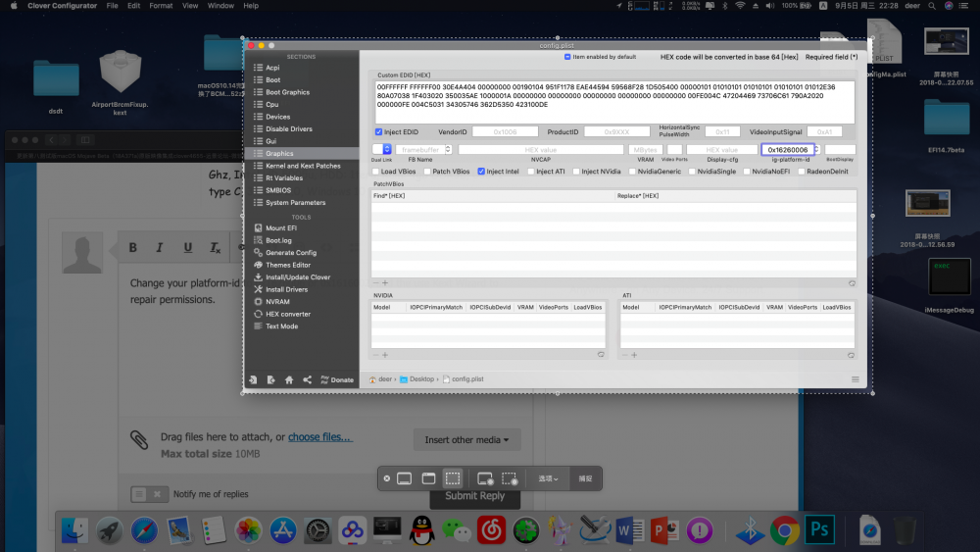This screenshot has width=980, height=552.
Task: Enable the RadeonDeInit checkbox
Action: (802, 172)
